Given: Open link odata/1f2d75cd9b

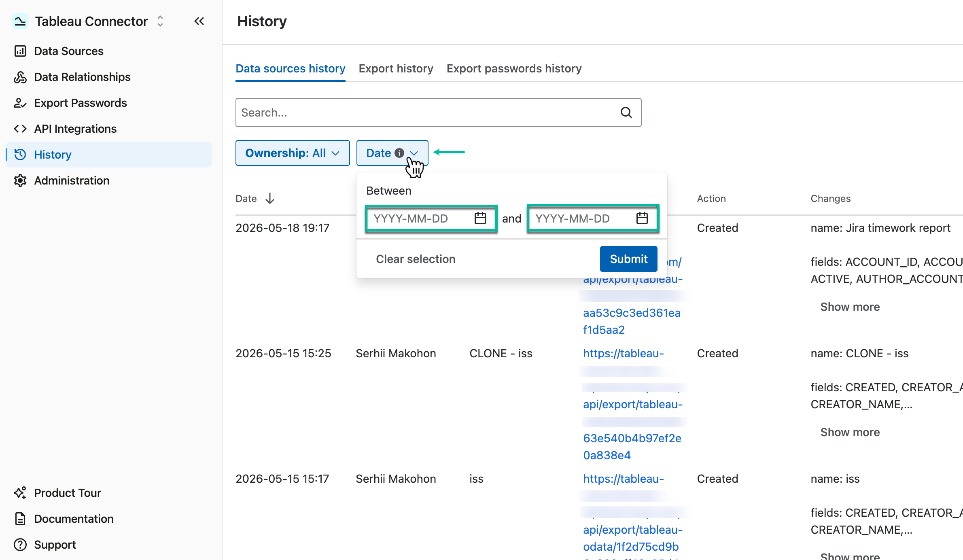Looking at the screenshot, I should (x=631, y=547).
